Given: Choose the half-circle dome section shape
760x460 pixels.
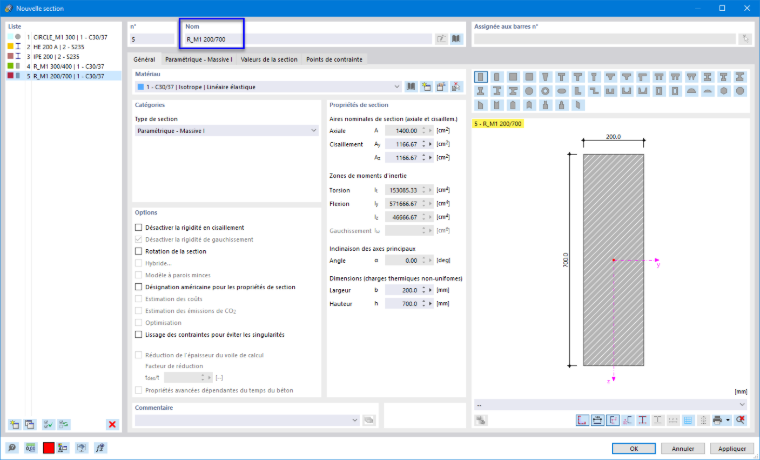Looking at the screenshot, I should 692,91.
